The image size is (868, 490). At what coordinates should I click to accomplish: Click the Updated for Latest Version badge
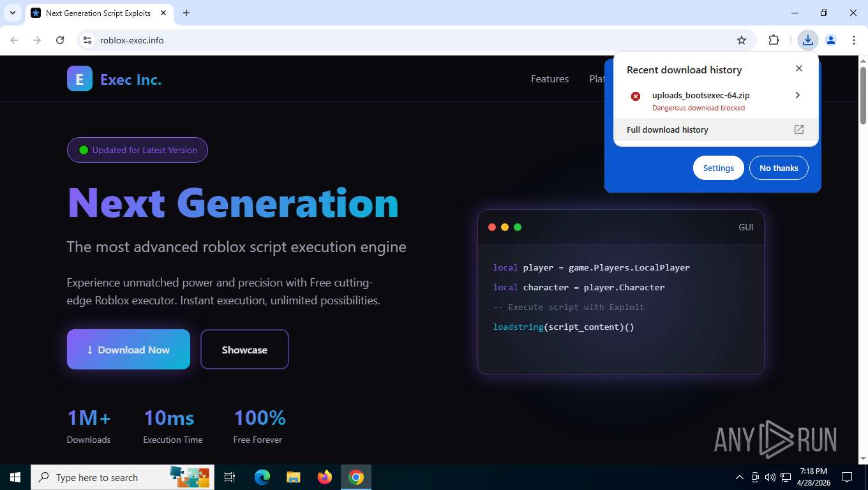(137, 150)
